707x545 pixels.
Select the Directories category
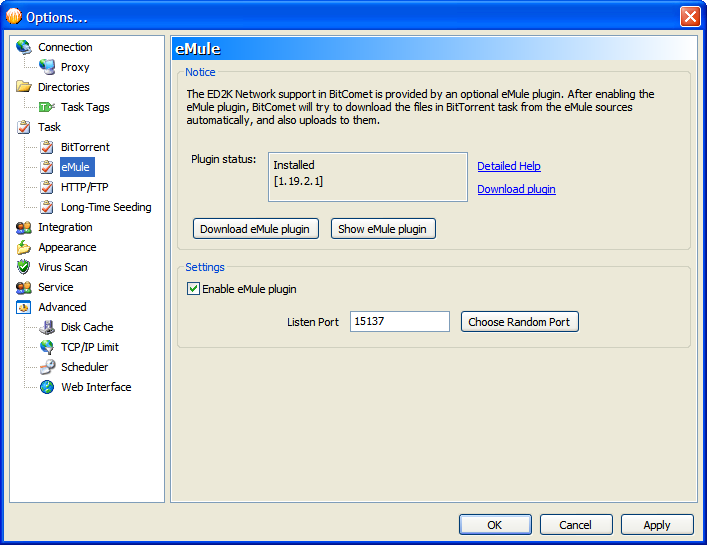click(x=64, y=87)
